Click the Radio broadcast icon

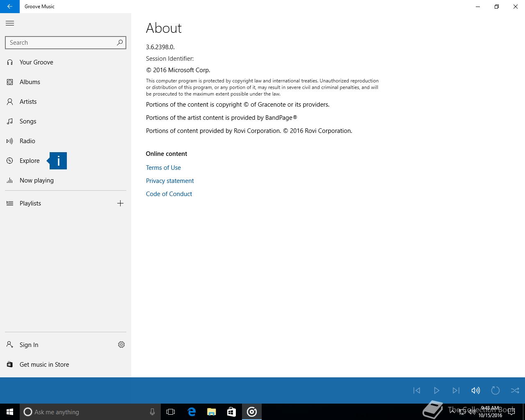(x=10, y=141)
